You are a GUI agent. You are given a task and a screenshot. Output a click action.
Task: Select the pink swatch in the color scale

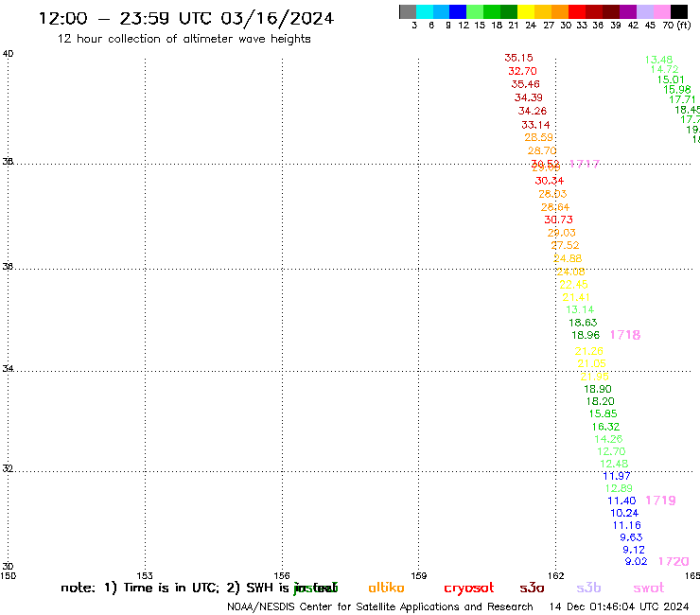[x=661, y=11]
